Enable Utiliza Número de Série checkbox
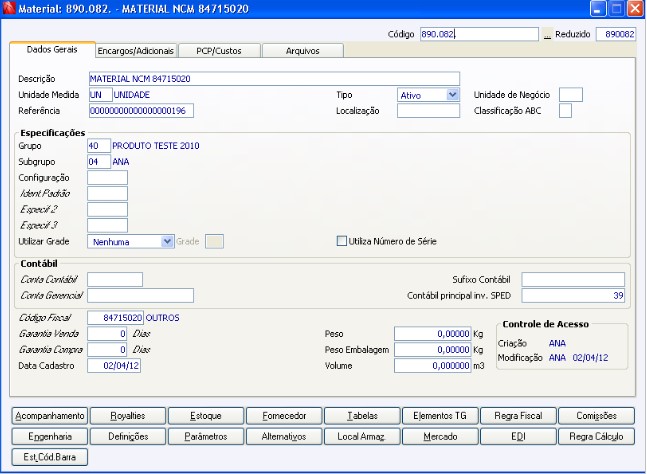The height and width of the screenshot is (474, 647). [x=342, y=241]
